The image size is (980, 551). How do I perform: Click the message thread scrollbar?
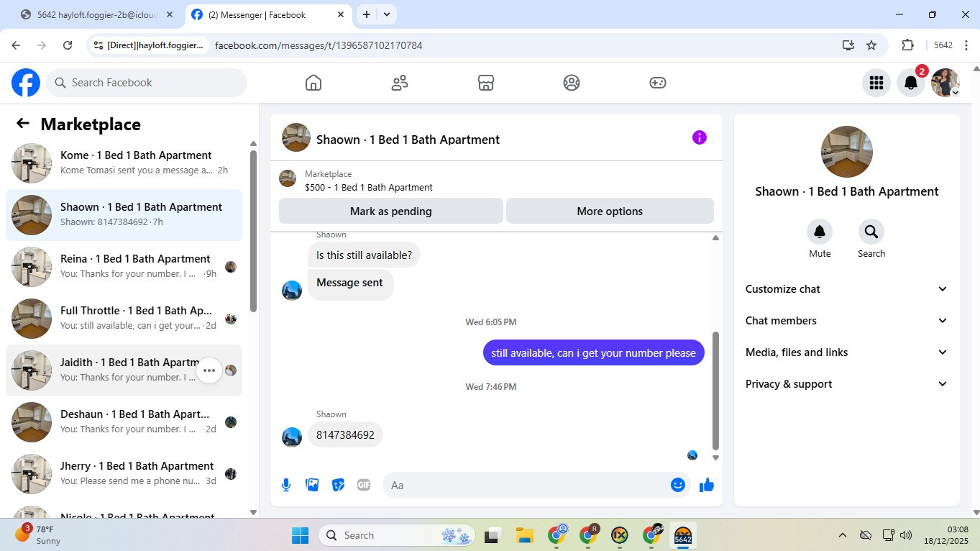click(715, 390)
